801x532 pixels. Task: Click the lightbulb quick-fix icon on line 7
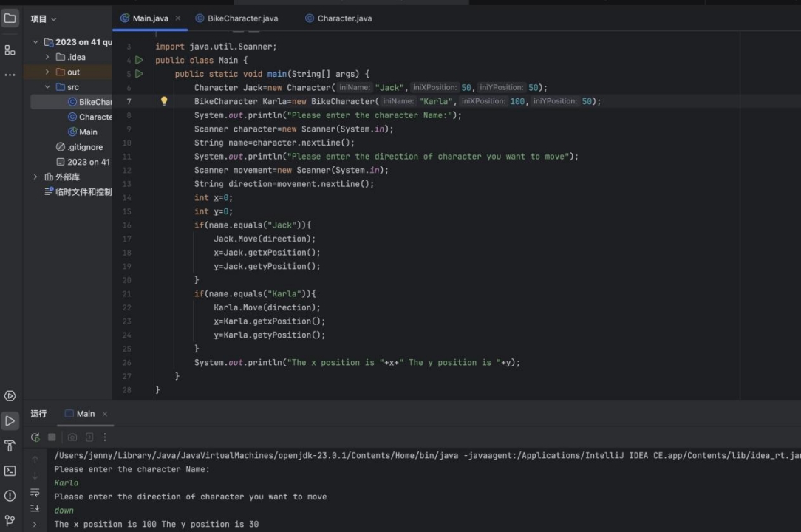[x=164, y=101]
